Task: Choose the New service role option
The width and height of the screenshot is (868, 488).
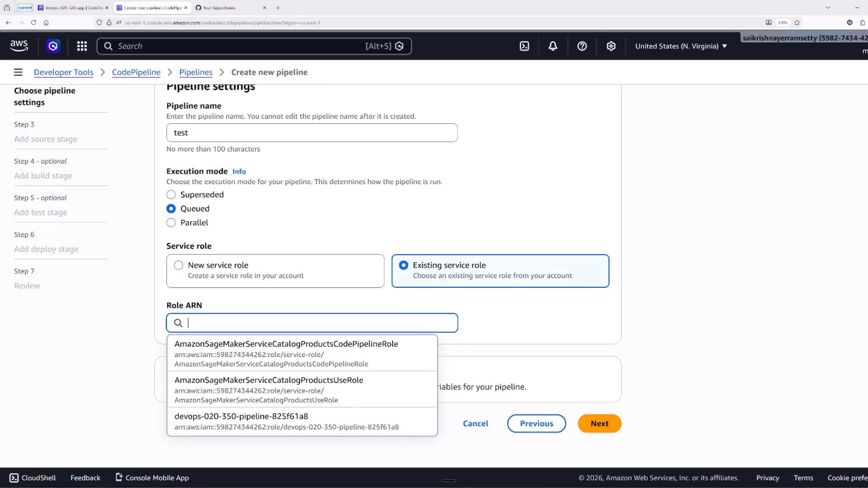Action: pyautogui.click(x=275, y=271)
